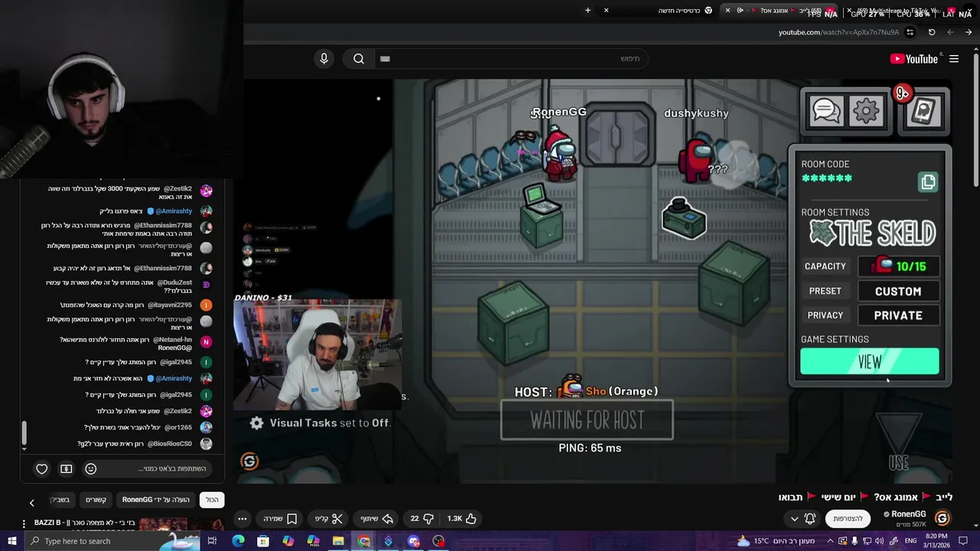The height and width of the screenshot is (551, 980).
Task: Select the בשבילך (For you) chip
Action: tap(60, 500)
